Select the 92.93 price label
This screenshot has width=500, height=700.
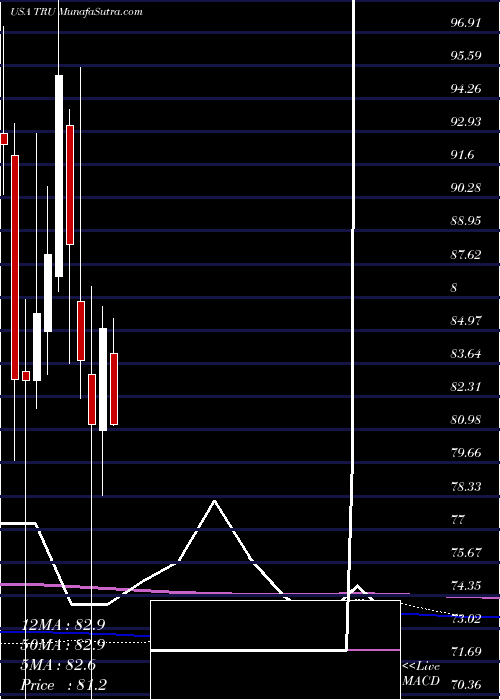coord(466,121)
